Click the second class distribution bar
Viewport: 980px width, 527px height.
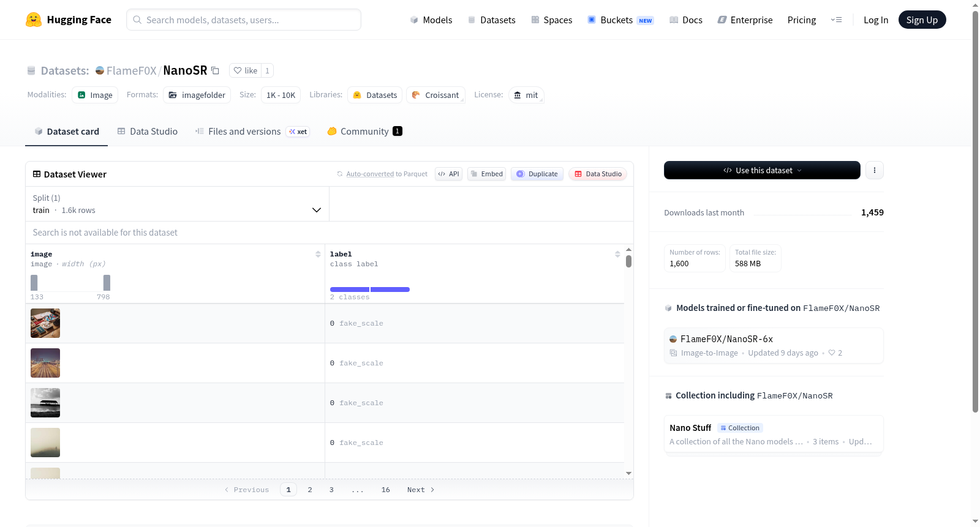click(x=390, y=290)
